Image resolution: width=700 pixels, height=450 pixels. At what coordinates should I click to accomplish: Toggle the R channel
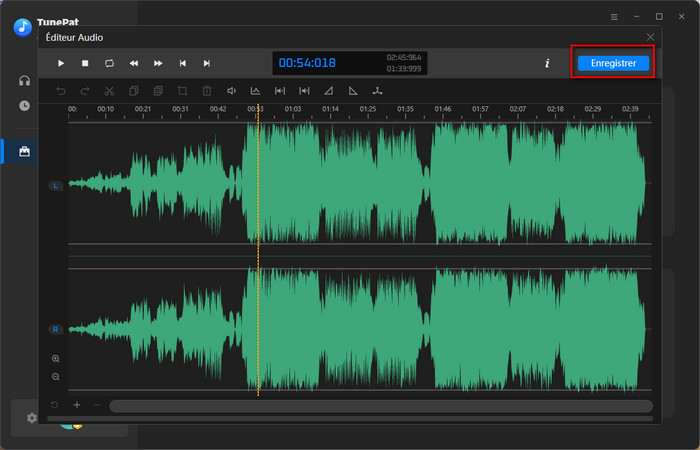tap(55, 329)
